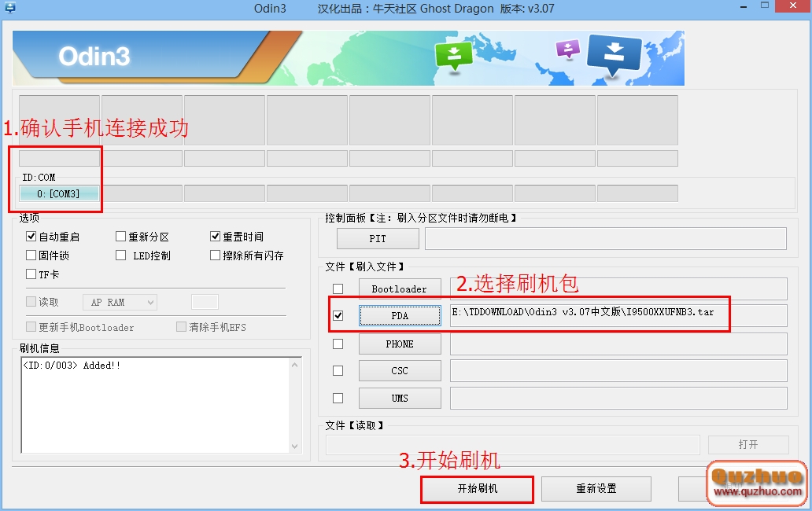The width and height of the screenshot is (812, 511).
Task: Click the blue download banner icon
Action: coord(615,54)
